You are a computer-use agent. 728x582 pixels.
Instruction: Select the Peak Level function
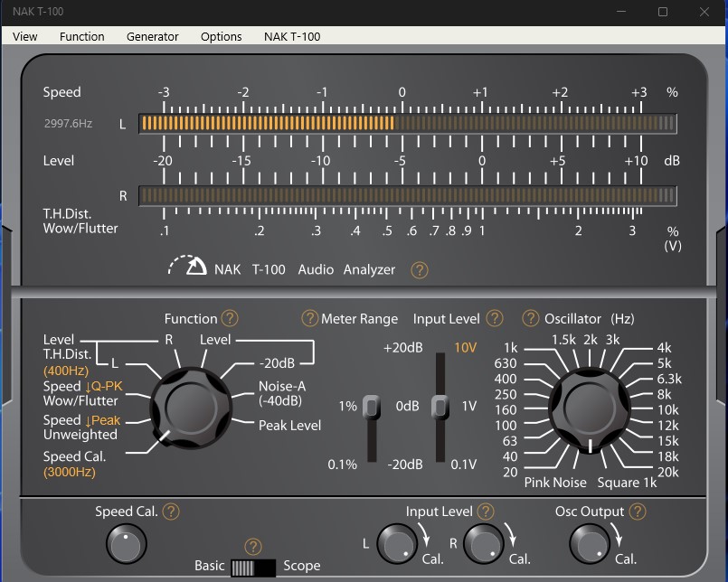289,425
